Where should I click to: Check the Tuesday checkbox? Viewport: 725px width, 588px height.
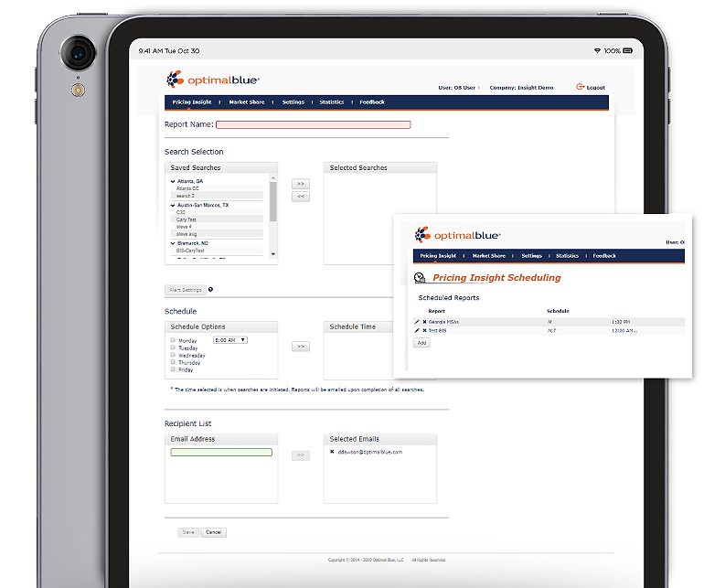[x=173, y=347]
